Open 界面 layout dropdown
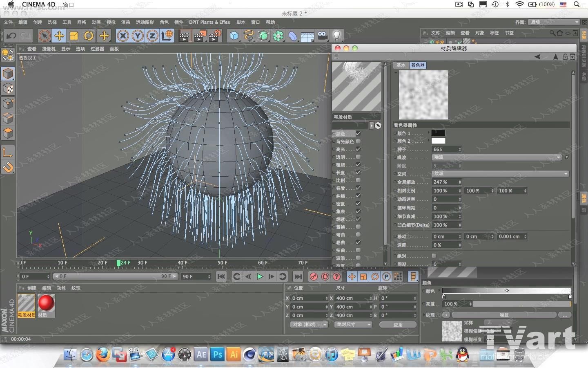This screenshot has width=588, height=368. coord(554,22)
